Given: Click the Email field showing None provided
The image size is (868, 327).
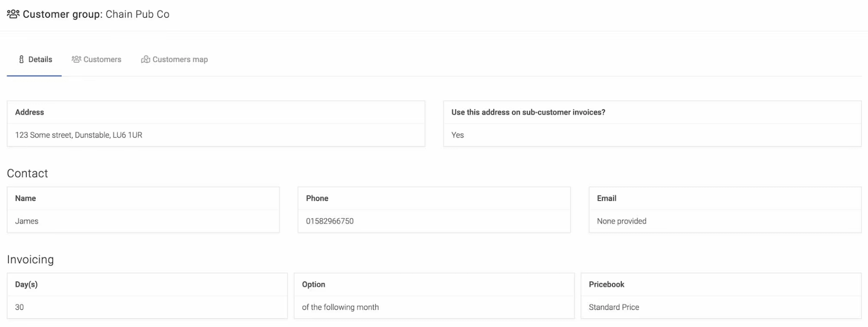Looking at the screenshot, I should [621, 221].
